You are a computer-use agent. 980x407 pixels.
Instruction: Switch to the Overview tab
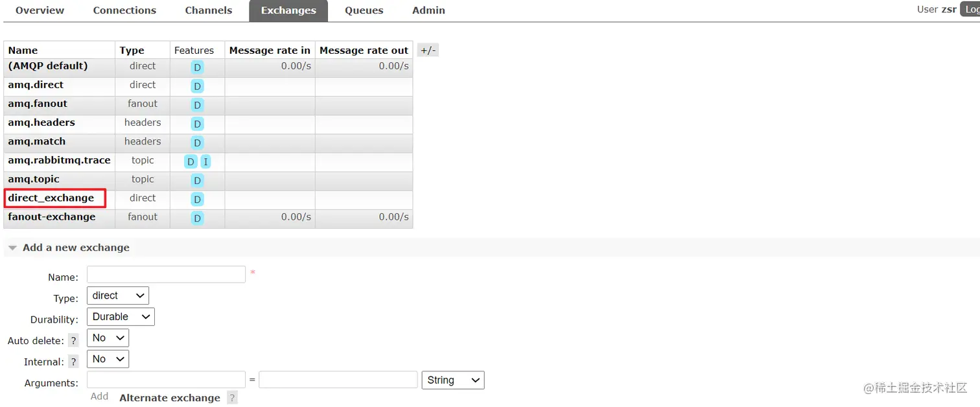(x=40, y=10)
